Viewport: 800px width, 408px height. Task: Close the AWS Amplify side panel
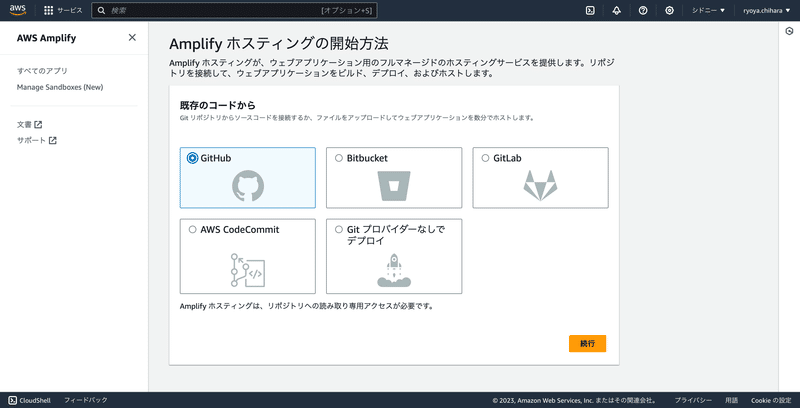click(x=132, y=37)
